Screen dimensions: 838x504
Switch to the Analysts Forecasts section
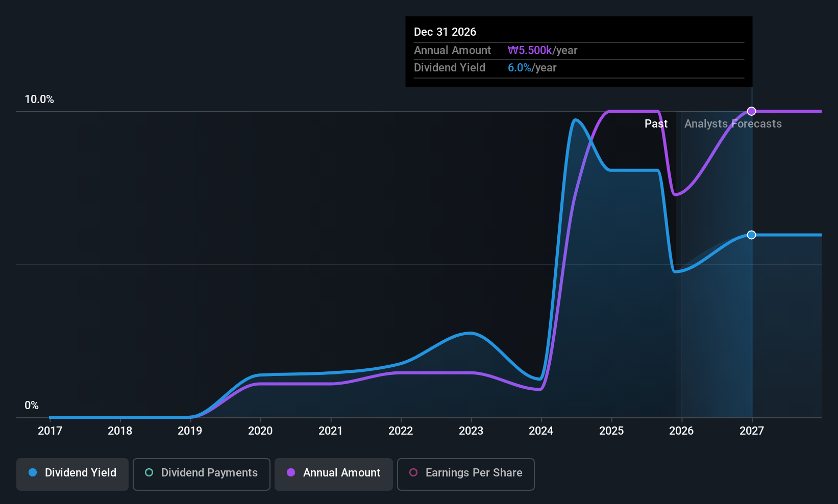pyautogui.click(x=733, y=123)
